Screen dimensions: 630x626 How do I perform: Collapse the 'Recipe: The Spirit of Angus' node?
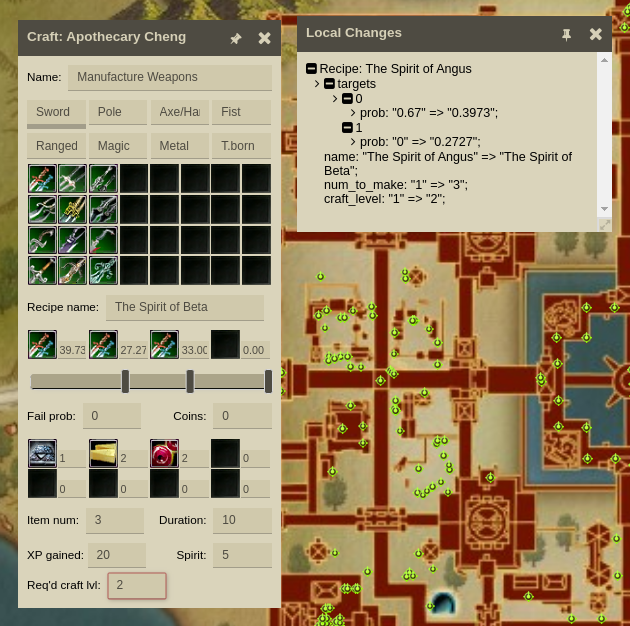tap(311, 69)
